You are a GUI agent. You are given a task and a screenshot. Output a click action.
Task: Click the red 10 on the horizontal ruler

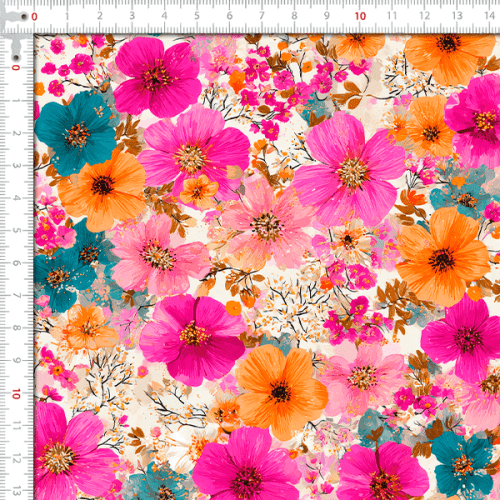[360, 16]
